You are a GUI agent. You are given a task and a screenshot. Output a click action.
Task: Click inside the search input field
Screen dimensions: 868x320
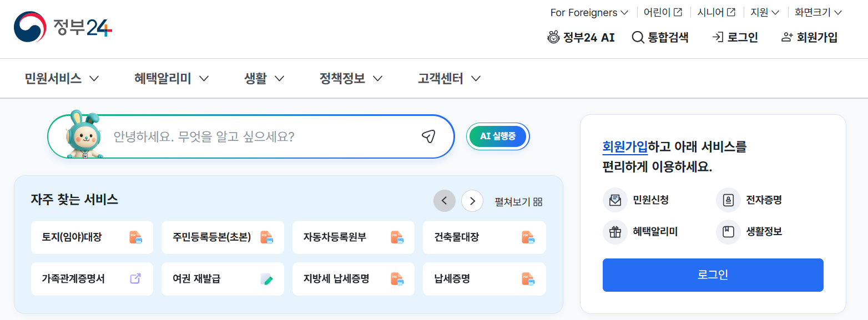click(250, 136)
